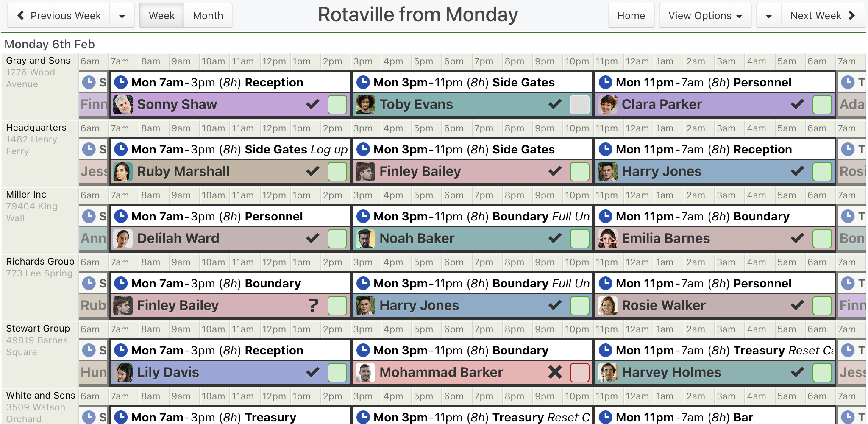Click Toby Evans' avatar photo
This screenshot has width=868, height=424.
(365, 104)
